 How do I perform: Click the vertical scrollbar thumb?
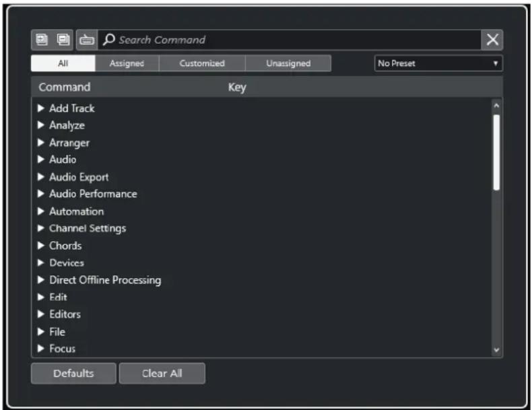(x=496, y=152)
